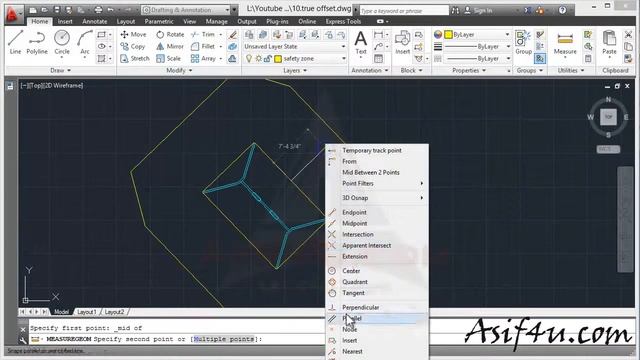
Task: Click the Move tool
Action: pyautogui.click(x=133, y=35)
